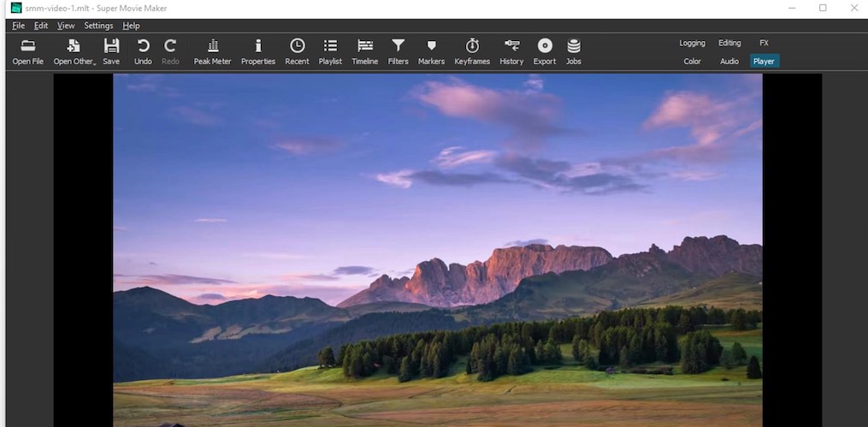The image size is (868, 427).
Task: Select the Color layout button
Action: pyautogui.click(x=692, y=62)
